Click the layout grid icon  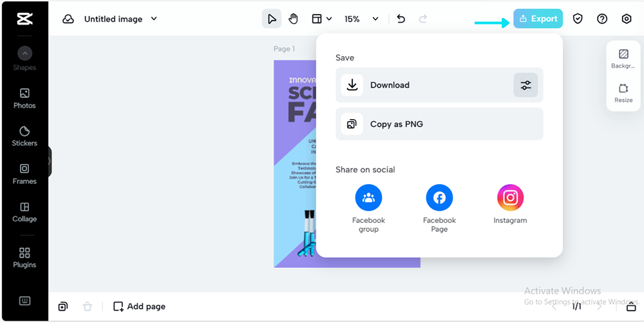[x=317, y=19]
